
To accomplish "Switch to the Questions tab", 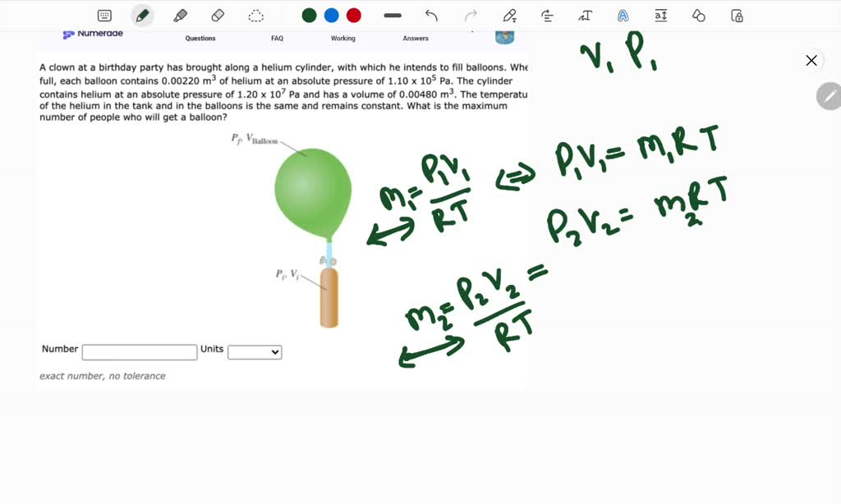I will [200, 38].
